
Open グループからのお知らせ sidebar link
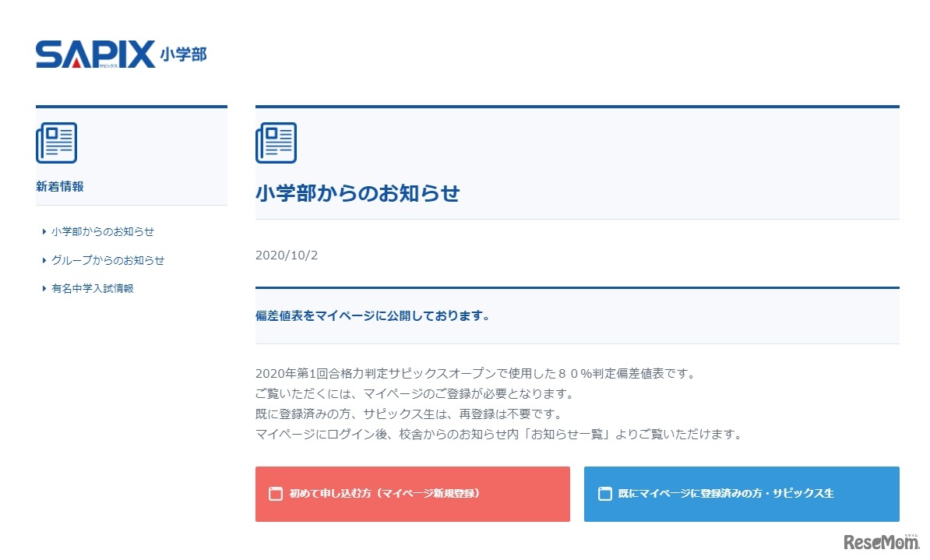(x=107, y=260)
